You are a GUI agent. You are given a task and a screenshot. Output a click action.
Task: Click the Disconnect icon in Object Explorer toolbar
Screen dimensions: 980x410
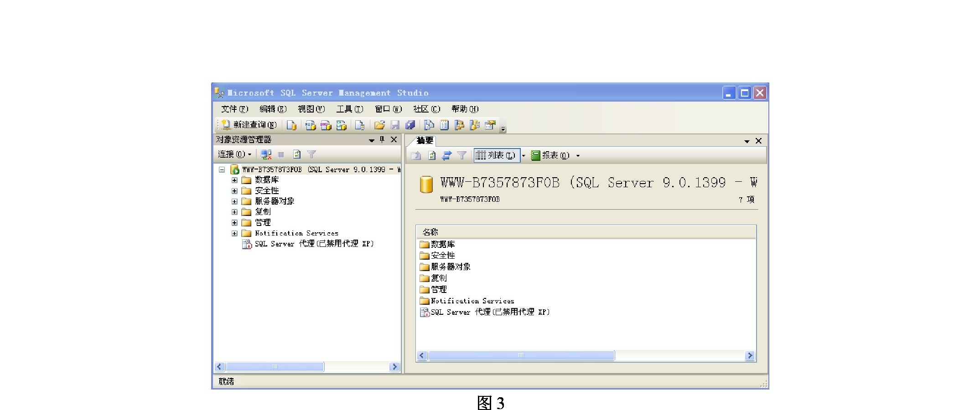click(266, 154)
